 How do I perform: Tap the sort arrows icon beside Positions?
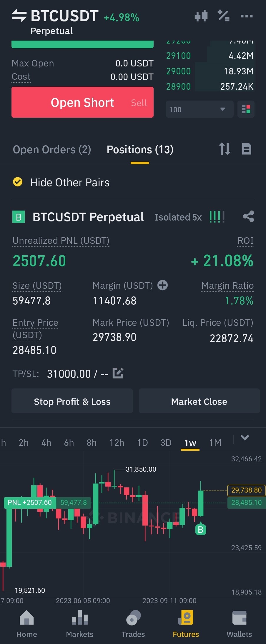(225, 149)
